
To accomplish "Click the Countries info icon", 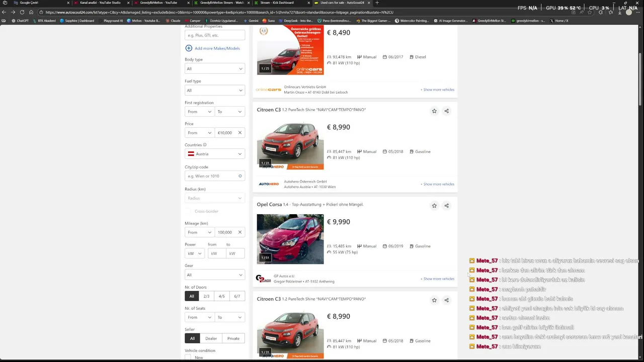I will (205, 145).
